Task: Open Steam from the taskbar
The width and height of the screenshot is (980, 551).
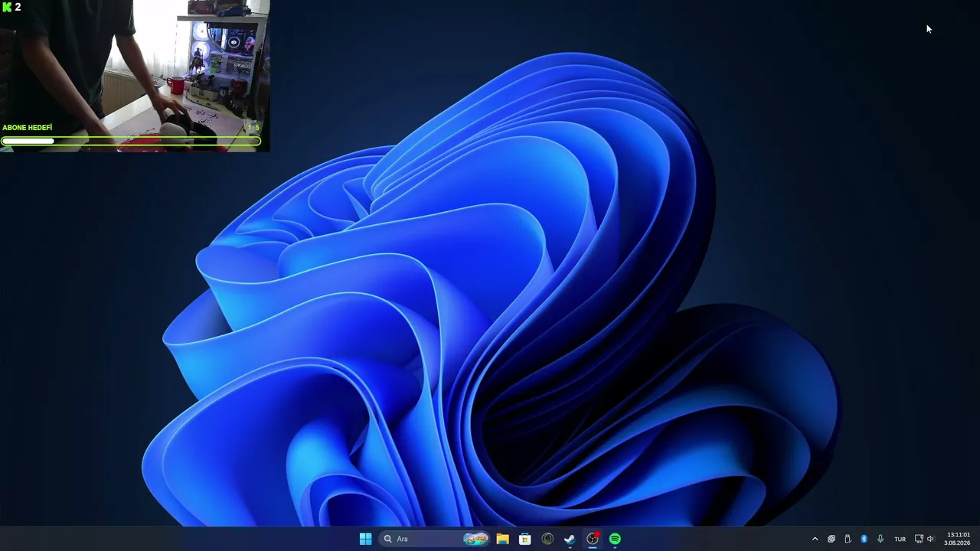Action: pos(570,539)
